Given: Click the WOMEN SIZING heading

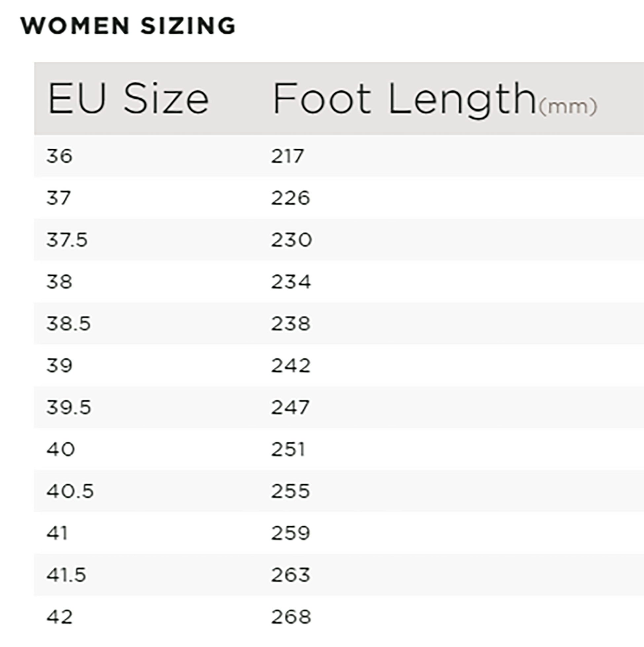Looking at the screenshot, I should (128, 26).
